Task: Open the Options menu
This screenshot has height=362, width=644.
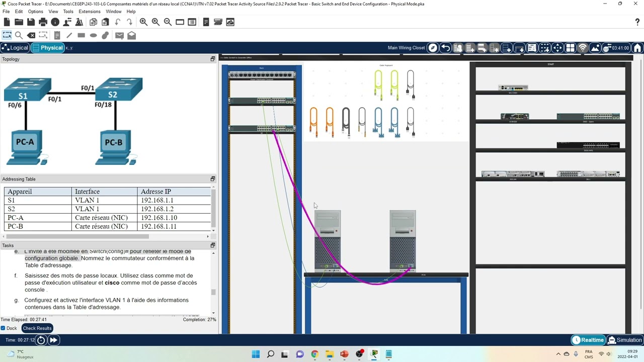Action: [35, 12]
